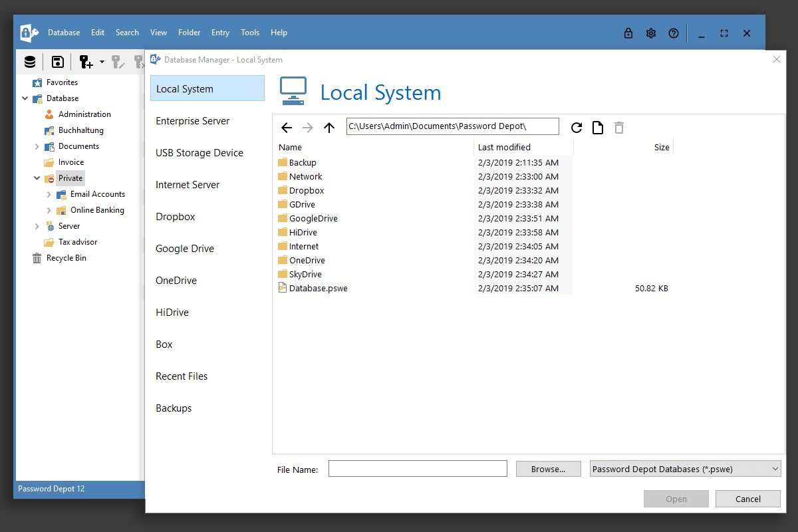Click the add new entry key icon
The image size is (798, 532).
point(86,62)
